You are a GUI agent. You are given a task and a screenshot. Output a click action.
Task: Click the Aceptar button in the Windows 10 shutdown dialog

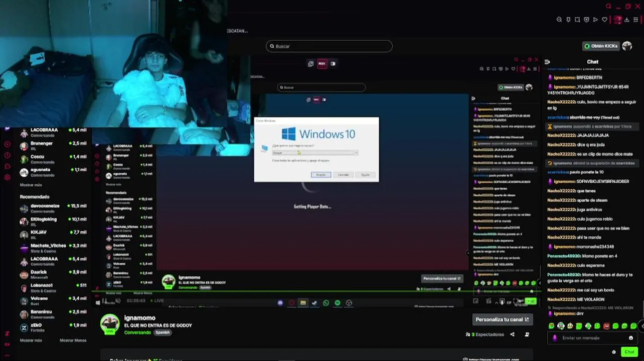(321, 174)
